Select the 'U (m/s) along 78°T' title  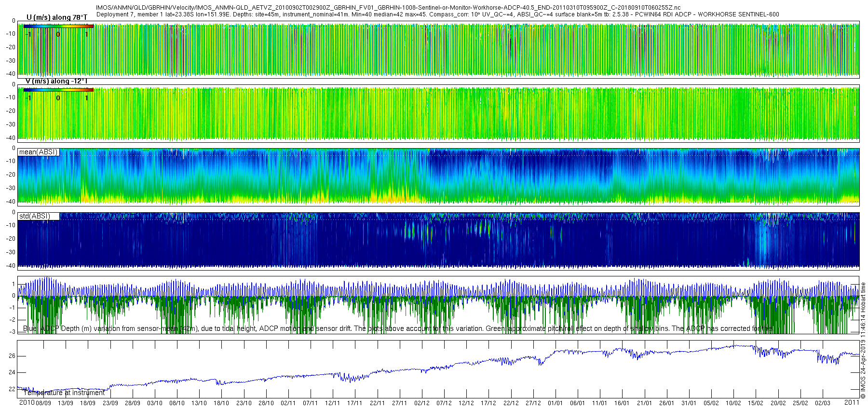click(57, 17)
